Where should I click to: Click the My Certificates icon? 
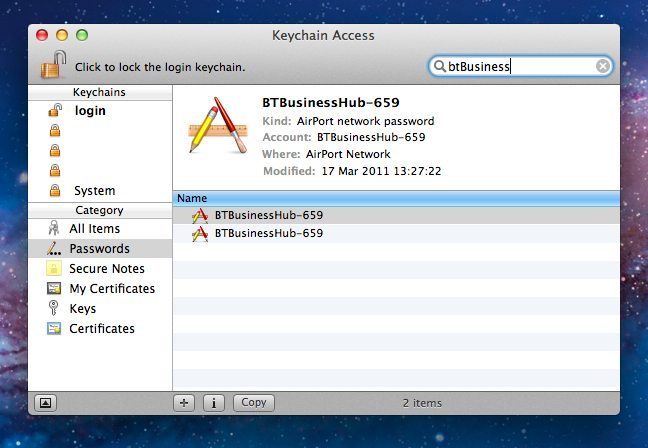pos(54,288)
